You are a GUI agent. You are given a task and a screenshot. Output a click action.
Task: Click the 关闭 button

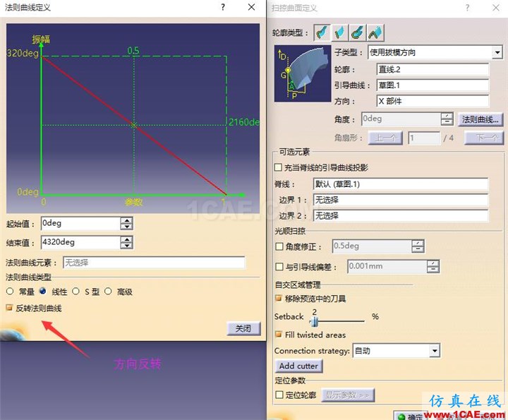pos(243,329)
